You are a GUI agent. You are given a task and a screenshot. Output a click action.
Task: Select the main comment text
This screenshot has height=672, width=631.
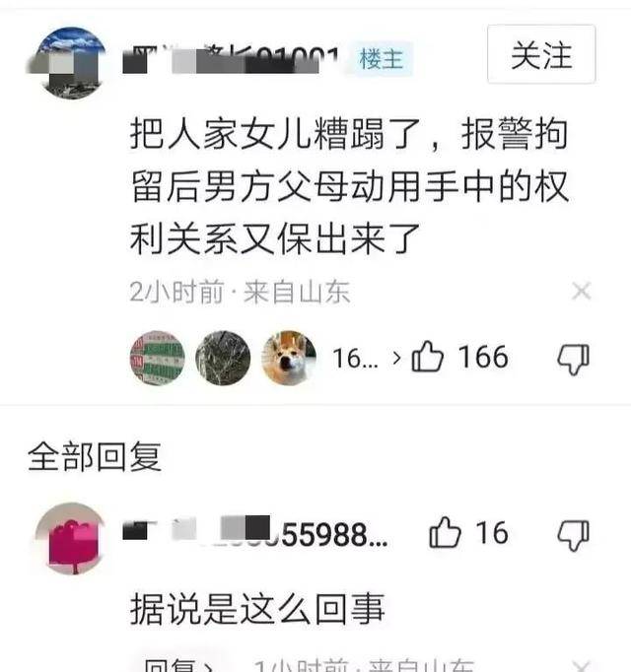tap(350, 186)
